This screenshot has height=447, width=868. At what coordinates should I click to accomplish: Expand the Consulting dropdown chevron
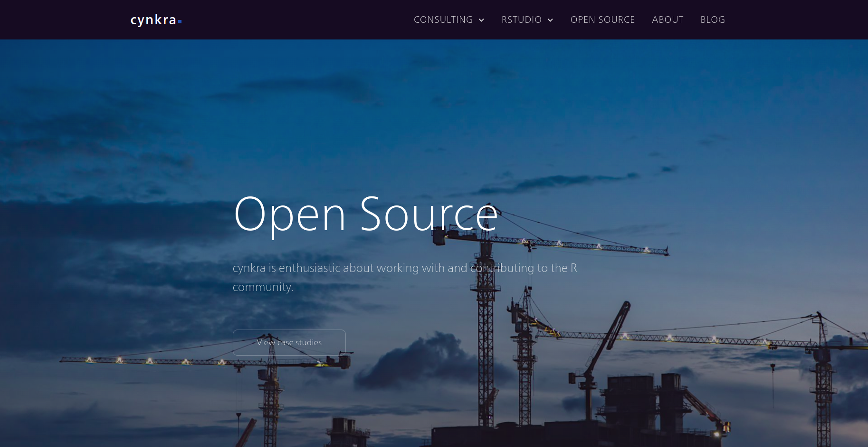pos(481,20)
